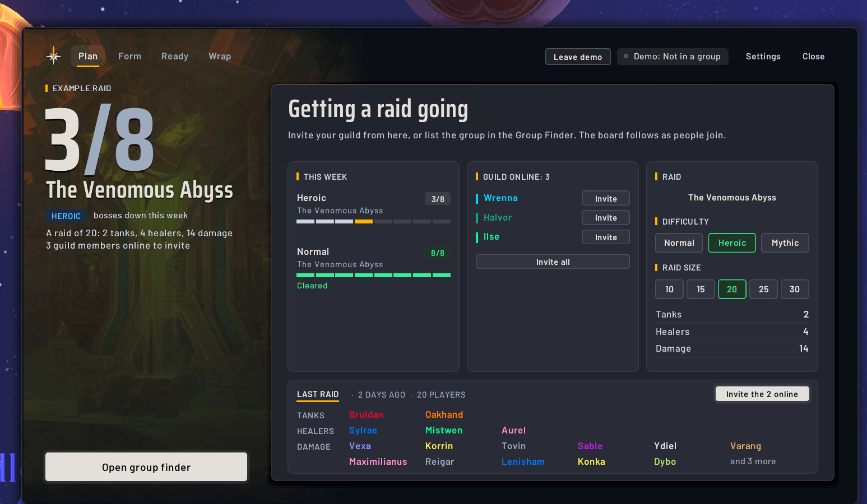Screen dimensions: 867x504
Task: Go to the Ready tab
Action: click(x=175, y=56)
